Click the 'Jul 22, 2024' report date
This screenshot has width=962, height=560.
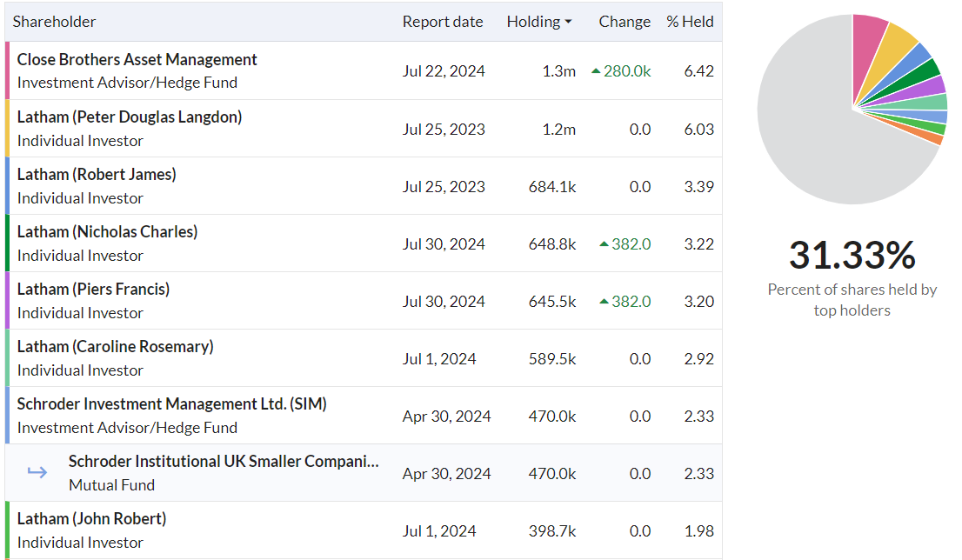(x=444, y=71)
